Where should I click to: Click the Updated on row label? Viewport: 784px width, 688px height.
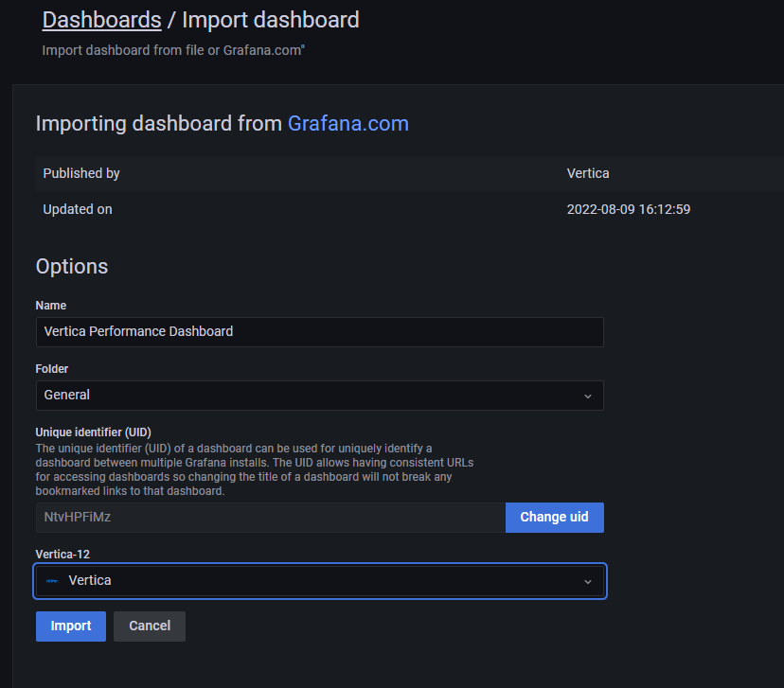pos(78,209)
